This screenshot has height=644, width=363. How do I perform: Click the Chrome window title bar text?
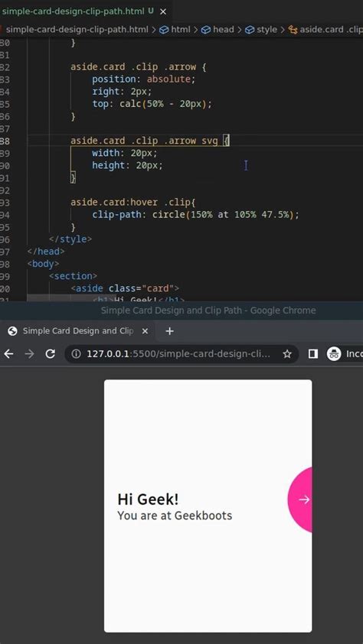208,311
